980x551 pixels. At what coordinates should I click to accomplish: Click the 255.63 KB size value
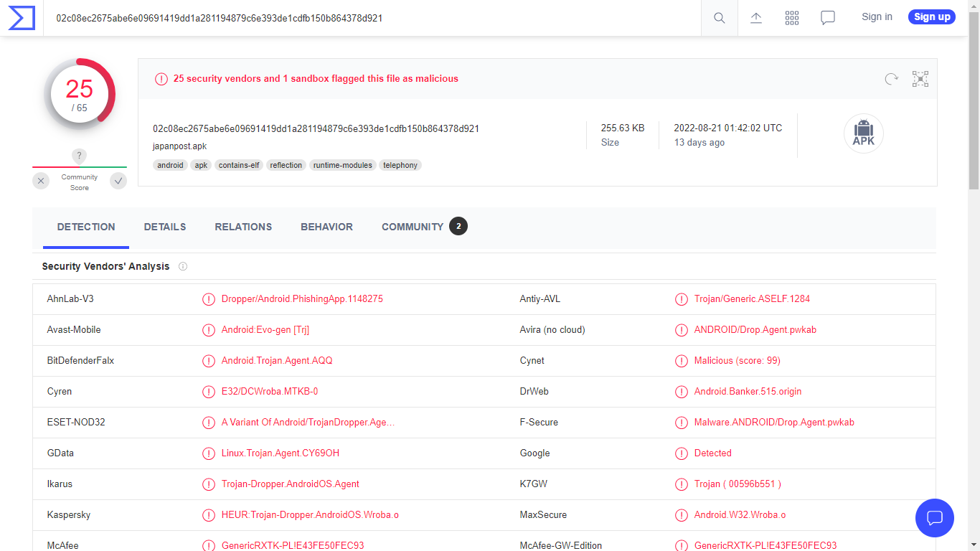pos(623,128)
